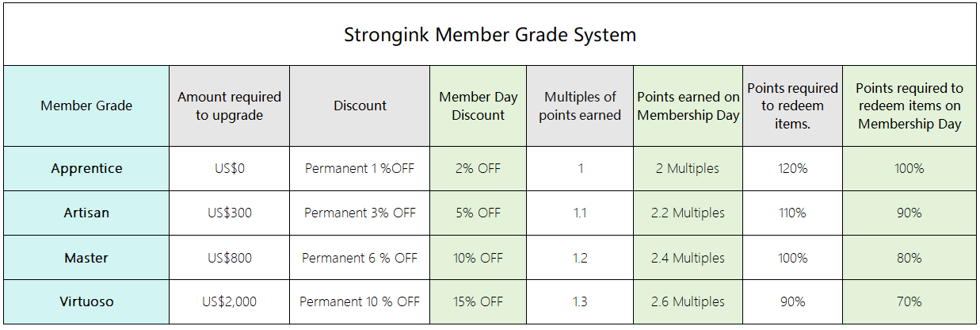Click the Permanent 6 % OFF cell
Image resolution: width=980 pixels, height=330 pixels.
tap(360, 258)
